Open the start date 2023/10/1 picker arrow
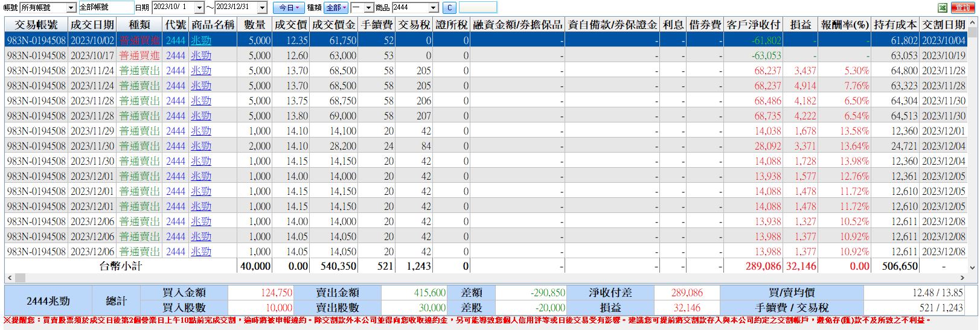980x330 pixels. click(x=199, y=8)
